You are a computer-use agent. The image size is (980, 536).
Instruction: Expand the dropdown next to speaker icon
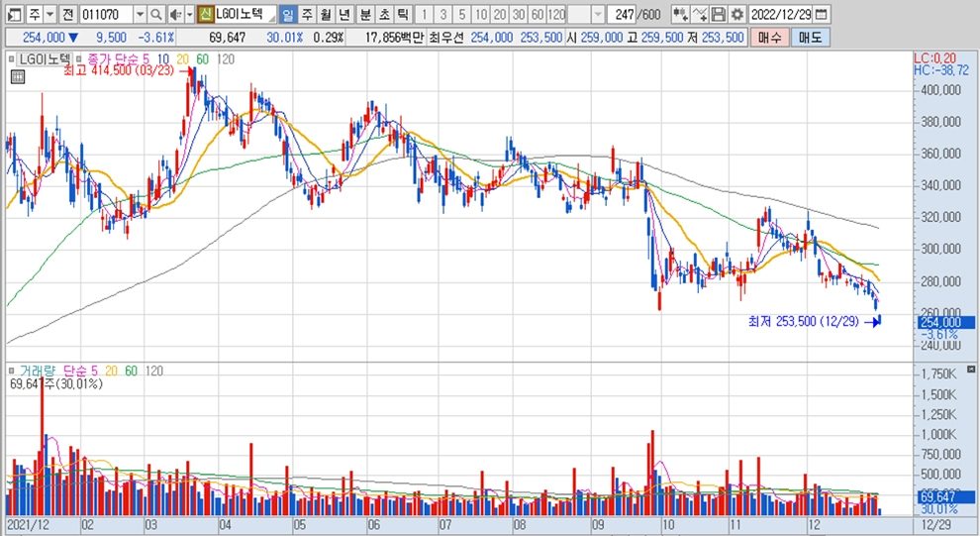(x=189, y=15)
